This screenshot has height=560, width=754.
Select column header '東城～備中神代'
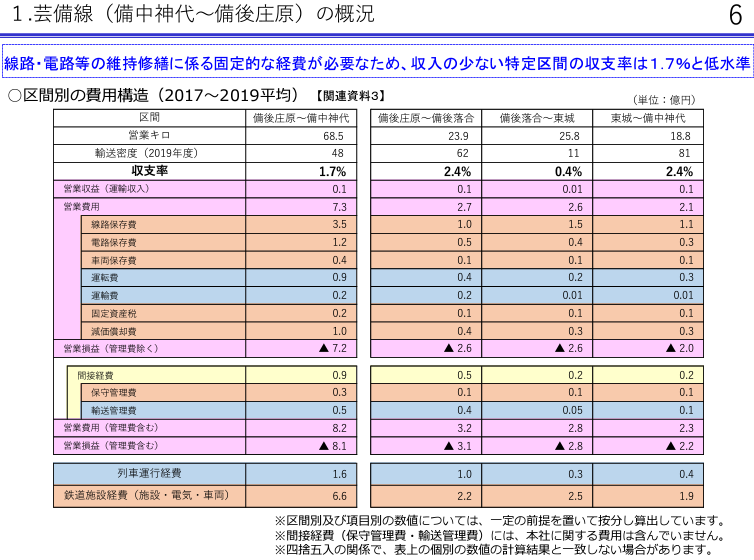coord(648,118)
